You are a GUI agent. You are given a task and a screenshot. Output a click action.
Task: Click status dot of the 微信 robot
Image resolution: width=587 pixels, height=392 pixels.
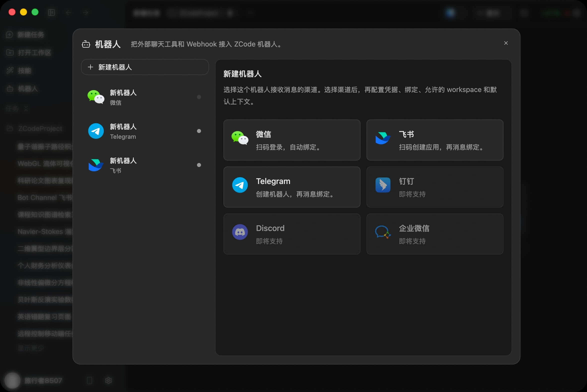pos(199,97)
